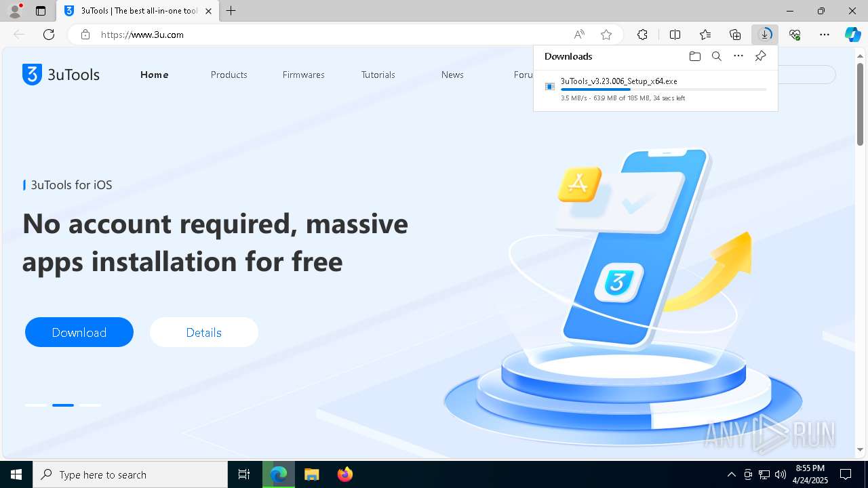Click the scrollbar down arrow
868x488 pixels.
pos(860,449)
